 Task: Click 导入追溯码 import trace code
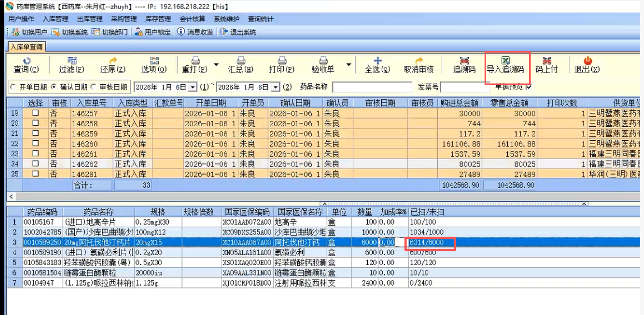click(505, 65)
